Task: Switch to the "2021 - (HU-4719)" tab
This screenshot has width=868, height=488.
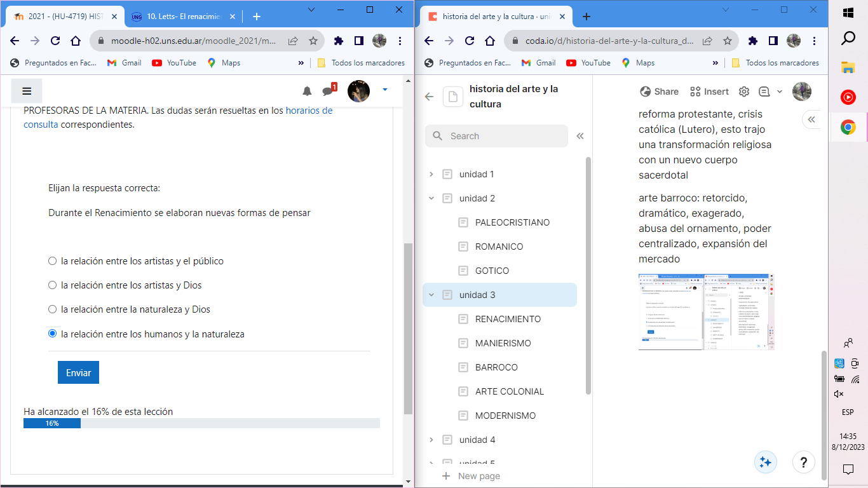Action: click(65, 17)
